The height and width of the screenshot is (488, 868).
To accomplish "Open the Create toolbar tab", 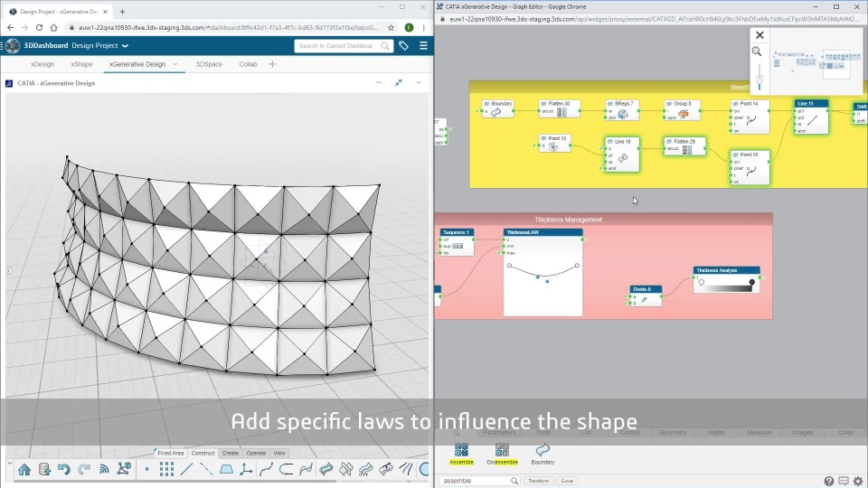I will coord(231,453).
